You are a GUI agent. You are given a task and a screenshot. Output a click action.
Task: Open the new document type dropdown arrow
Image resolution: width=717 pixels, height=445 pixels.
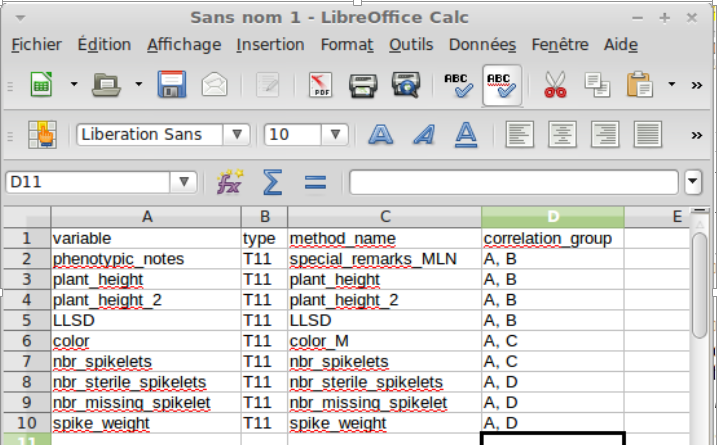coord(74,85)
